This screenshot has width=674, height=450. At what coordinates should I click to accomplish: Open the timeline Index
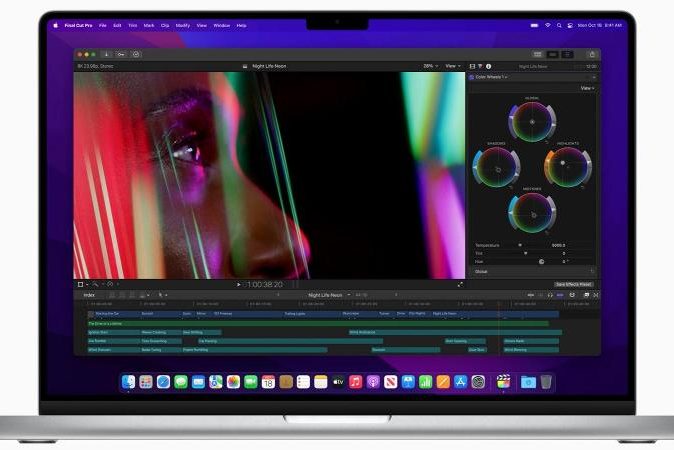(x=89, y=295)
